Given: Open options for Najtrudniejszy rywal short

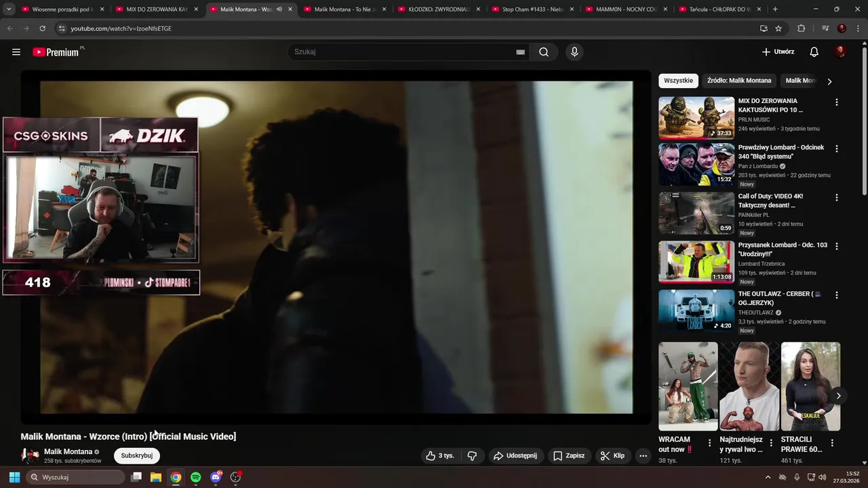Looking at the screenshot, I should coord(771,443).
